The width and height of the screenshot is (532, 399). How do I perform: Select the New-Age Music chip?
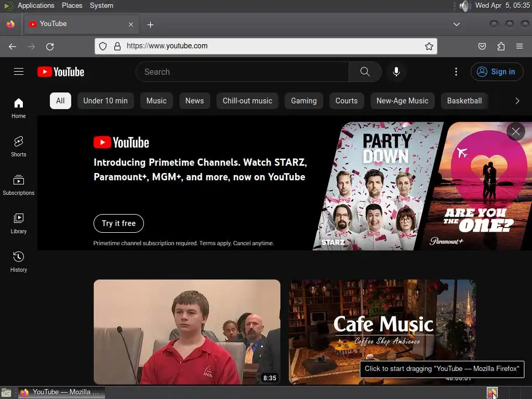pyautogui.click(x=403, y=101)
